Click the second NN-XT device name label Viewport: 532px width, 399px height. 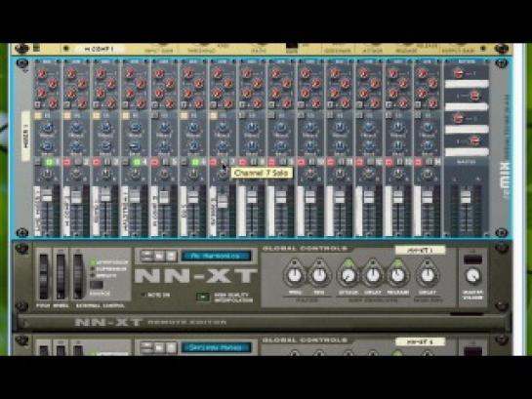tap(421, 341)
